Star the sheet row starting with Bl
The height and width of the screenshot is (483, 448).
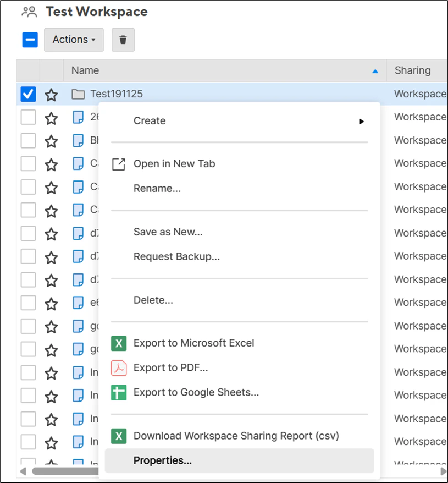(x=51, y=141)
